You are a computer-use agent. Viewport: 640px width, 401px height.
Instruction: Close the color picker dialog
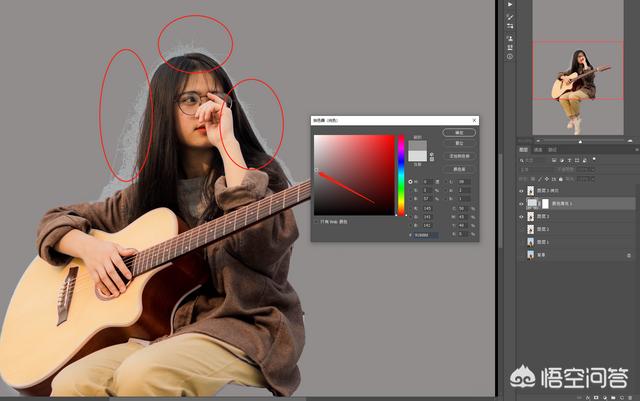coord(474,120)
